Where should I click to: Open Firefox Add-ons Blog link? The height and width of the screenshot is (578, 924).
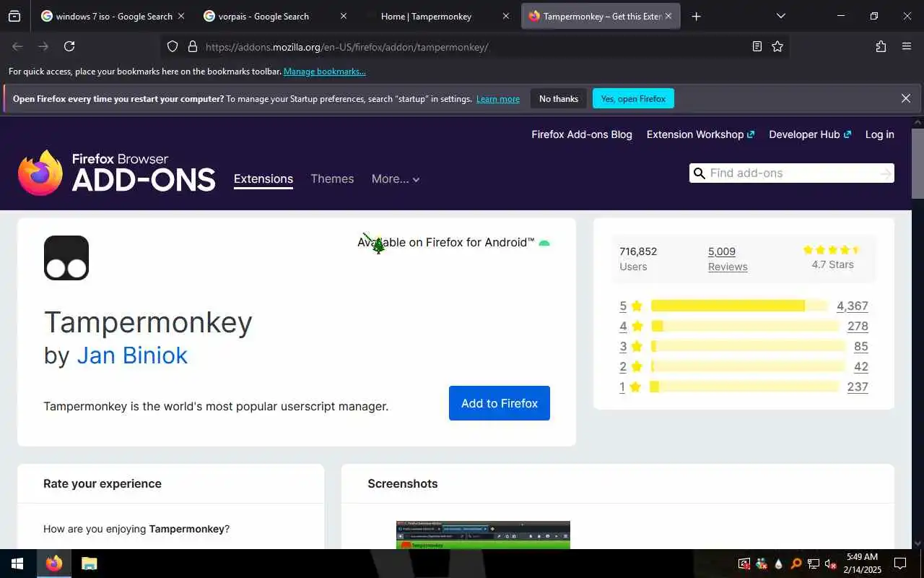coord(582,134)
